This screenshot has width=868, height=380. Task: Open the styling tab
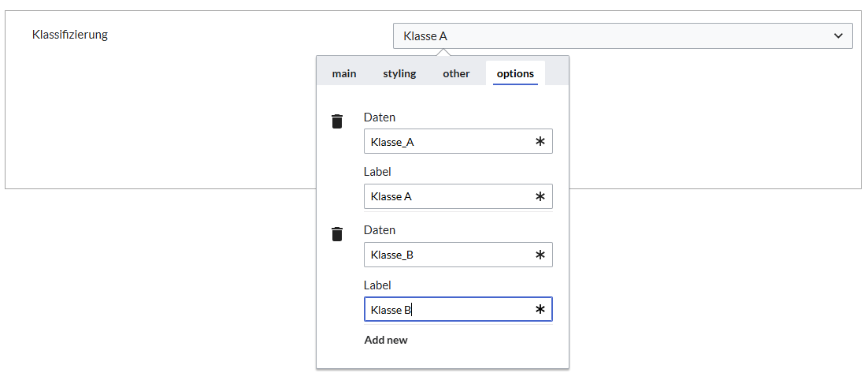[399, 73]
